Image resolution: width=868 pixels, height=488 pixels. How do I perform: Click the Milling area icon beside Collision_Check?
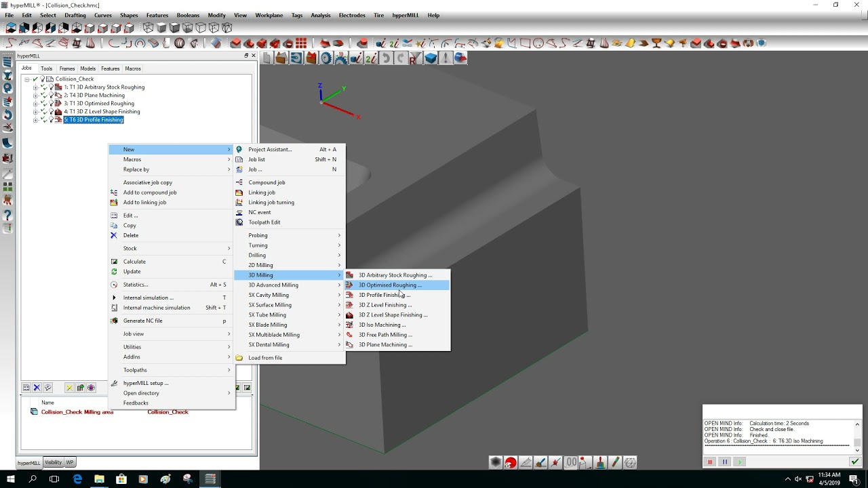pos(34,412)
